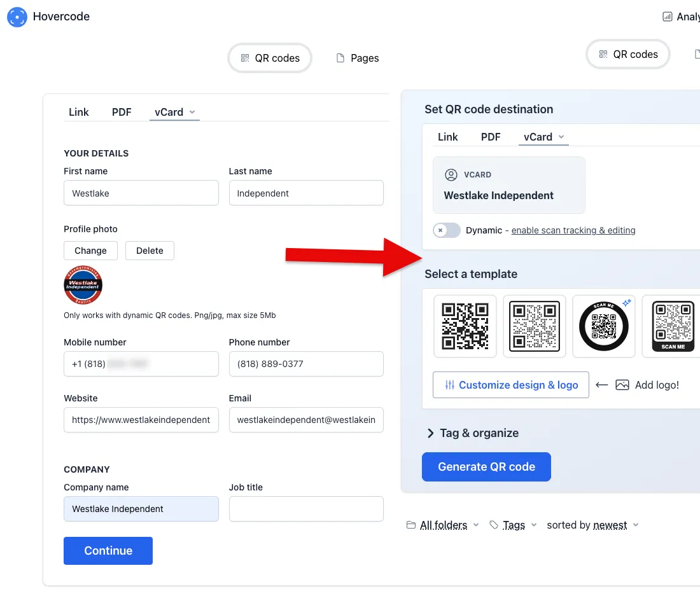Click the Website field
Screen dimensions: 700x589
tap(141, 419)
